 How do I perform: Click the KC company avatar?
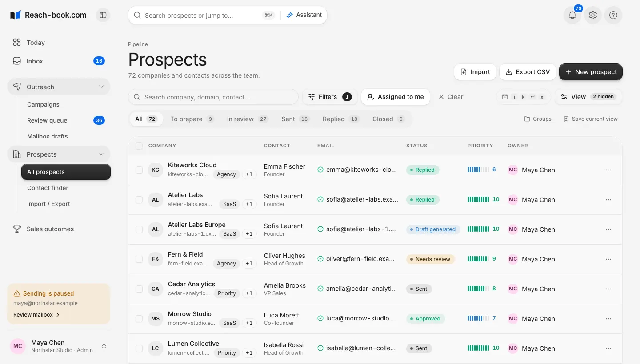155,170
